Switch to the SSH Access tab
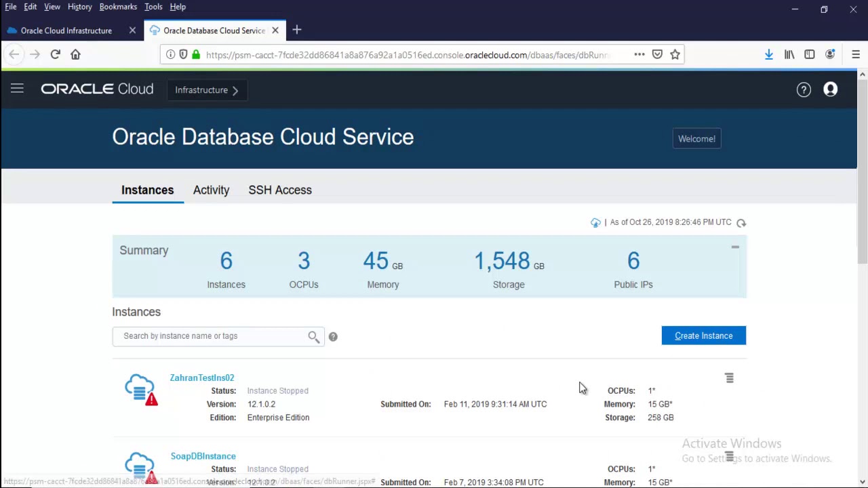Viewport: 868px width, 488px height. tap(280, 190)
